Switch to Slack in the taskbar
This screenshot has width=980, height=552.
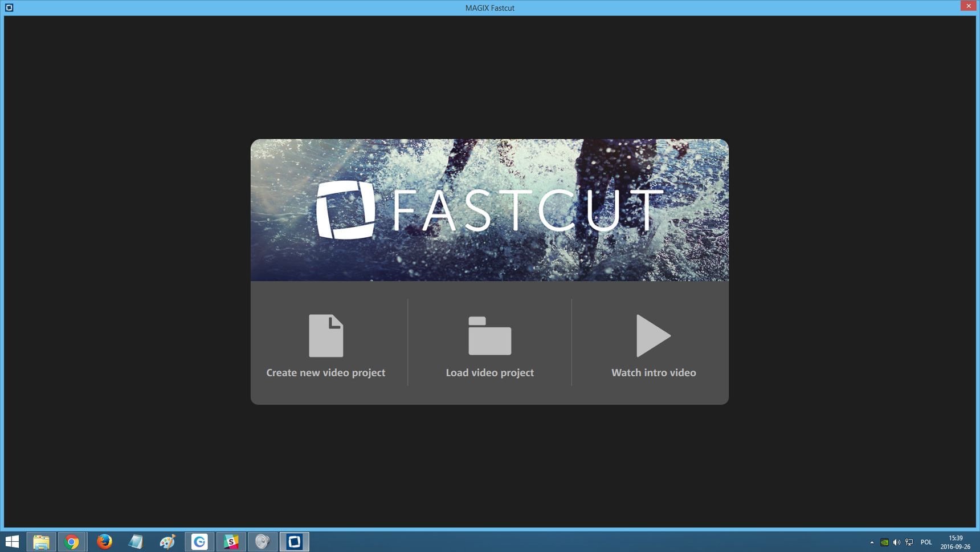click(231, 542)
